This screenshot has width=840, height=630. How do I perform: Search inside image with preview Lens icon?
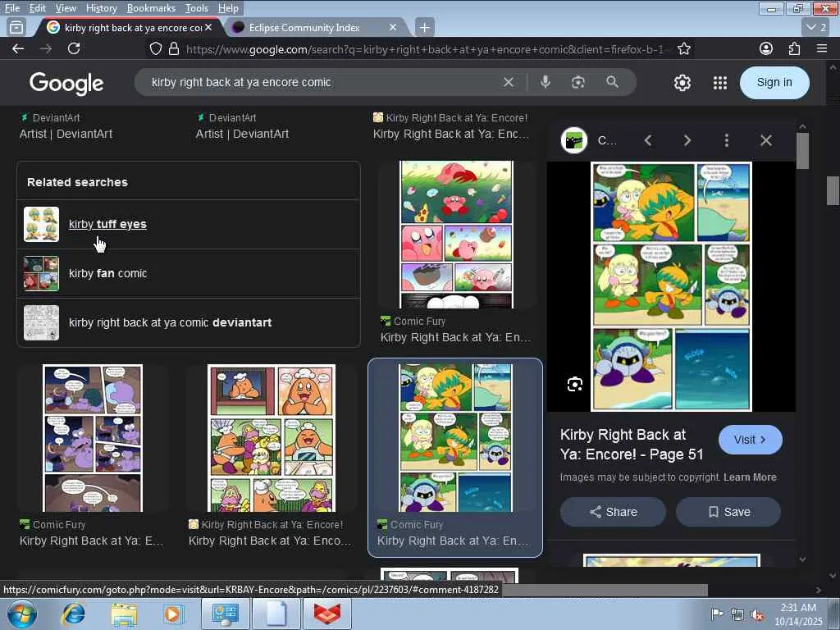[575, 384]
